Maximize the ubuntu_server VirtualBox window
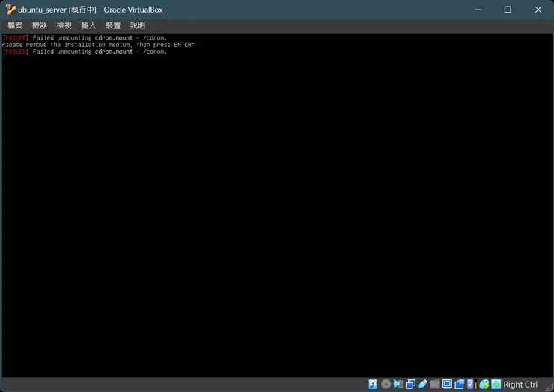The width and height of the screenshot is (554, 392). click(x=508, y=10)
